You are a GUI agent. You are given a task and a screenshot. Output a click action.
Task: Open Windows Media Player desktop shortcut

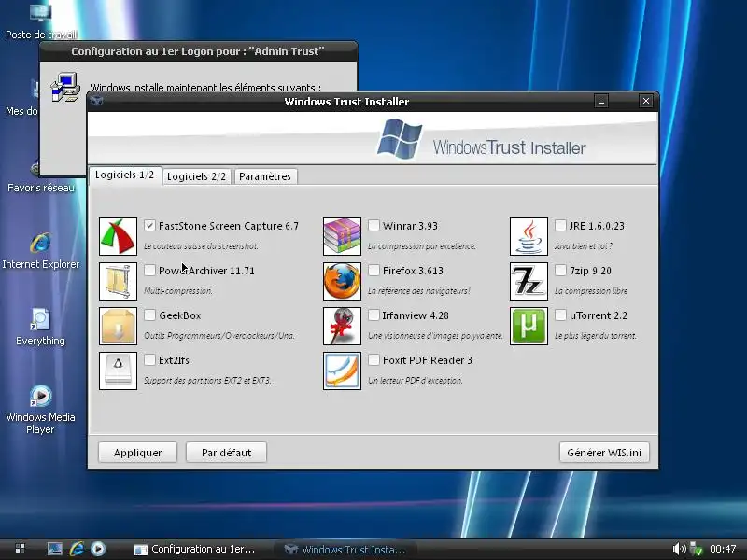click(40, 410)
